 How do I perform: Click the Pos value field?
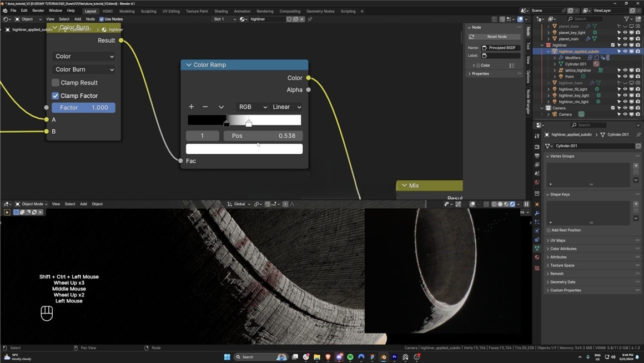(x=263, y=135)
